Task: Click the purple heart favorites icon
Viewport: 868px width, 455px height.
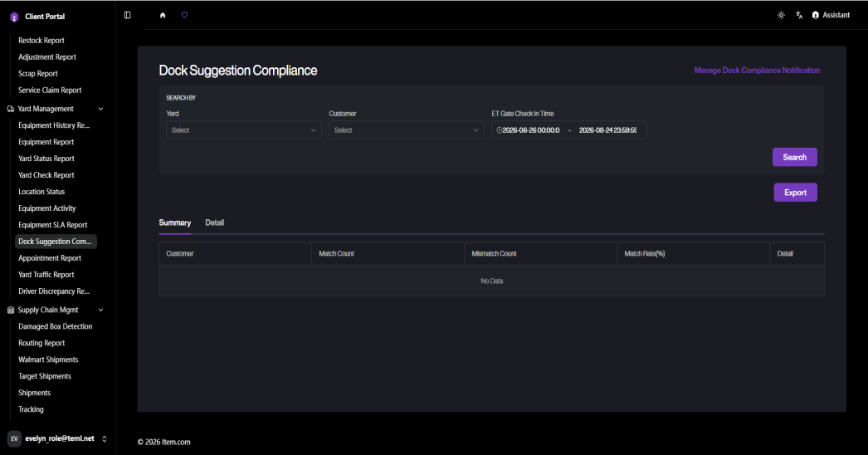Action: [184, 15]
